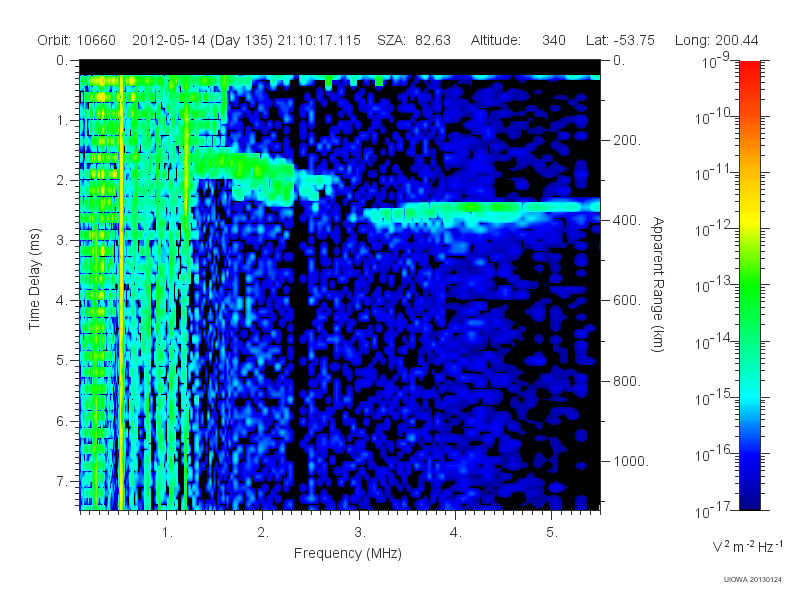The image size is (800, 600).
Task: Click the 10⁻¹⁵ color bar tick label
Action: [713, 397]
